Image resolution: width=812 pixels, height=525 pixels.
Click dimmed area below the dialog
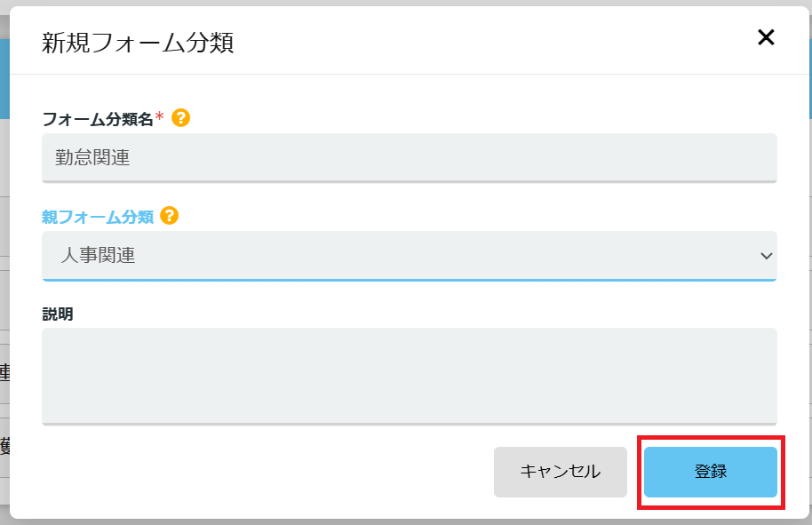(406, 522)
